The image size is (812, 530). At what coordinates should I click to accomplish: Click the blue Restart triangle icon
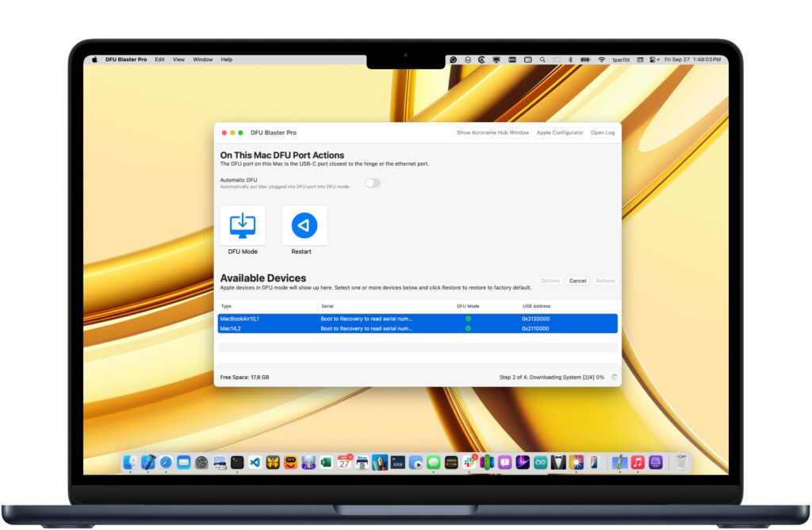click(304, 225)
